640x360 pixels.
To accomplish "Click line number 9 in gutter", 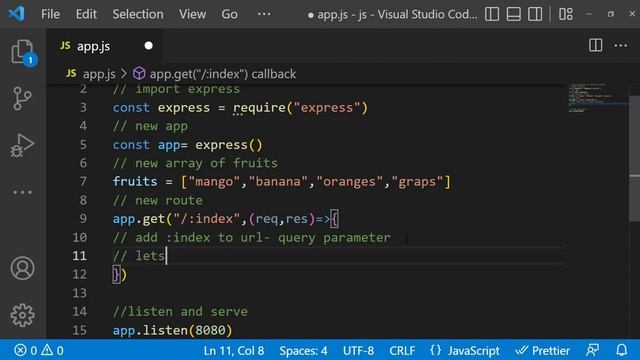I will pos(83,219).
